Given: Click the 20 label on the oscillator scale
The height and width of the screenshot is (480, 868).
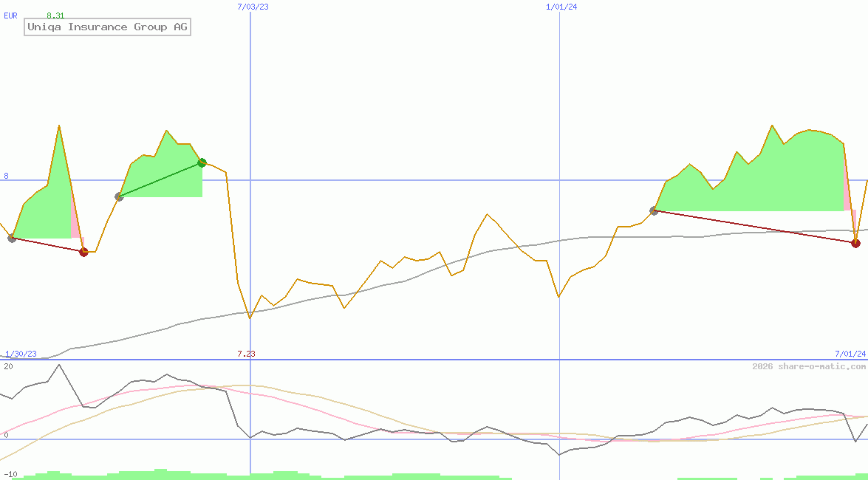Looking at the screenshot, I should 7,366.
